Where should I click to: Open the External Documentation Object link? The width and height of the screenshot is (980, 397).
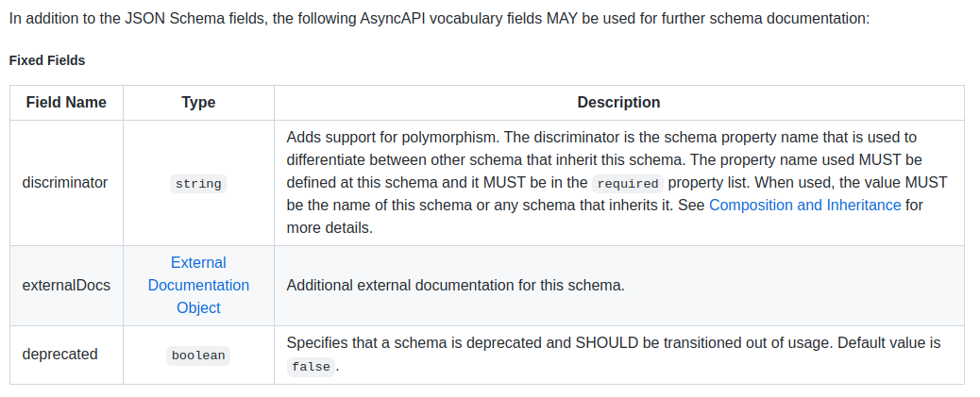point(198,286)
